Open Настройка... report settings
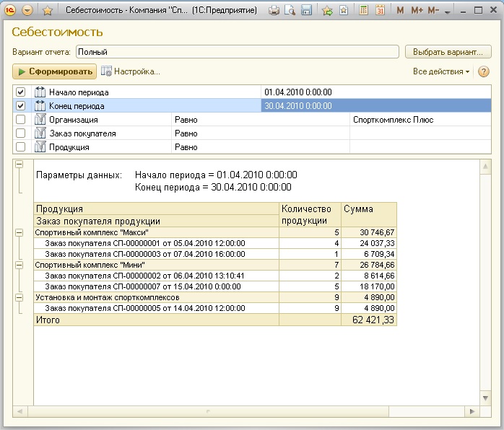The height and width of the screenshot is (430, 504). (131, 71)
